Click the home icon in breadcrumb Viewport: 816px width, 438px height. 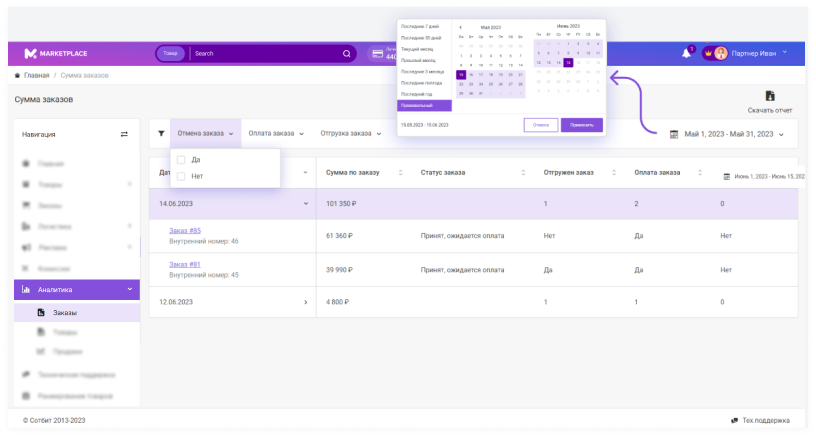click(x=18, y=76)
